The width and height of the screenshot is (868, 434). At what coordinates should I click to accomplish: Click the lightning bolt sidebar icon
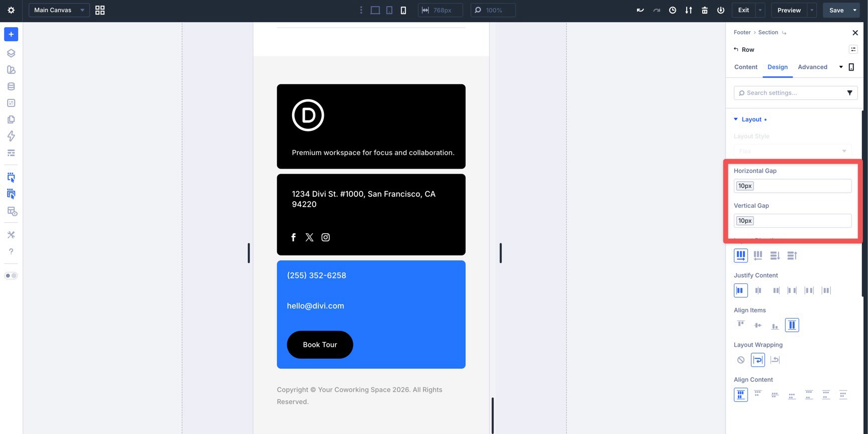click(x=11, y=136)
